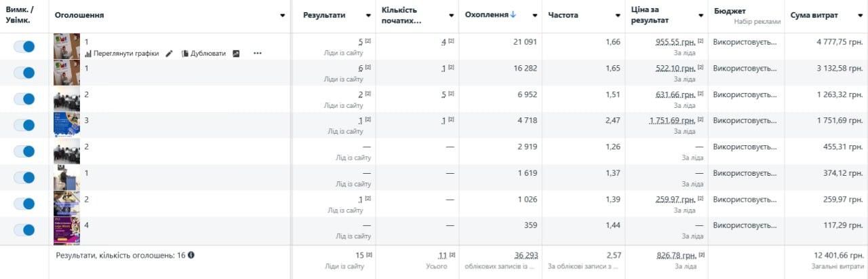868x279 pixels.
Task: Open the three-dots more options menu
Action: [258, 53]
